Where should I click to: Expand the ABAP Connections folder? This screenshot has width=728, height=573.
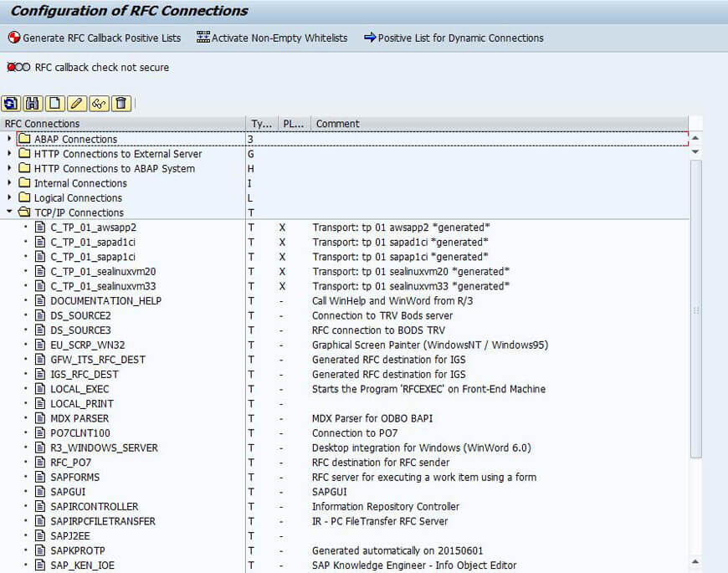click(x=9, y=139)
